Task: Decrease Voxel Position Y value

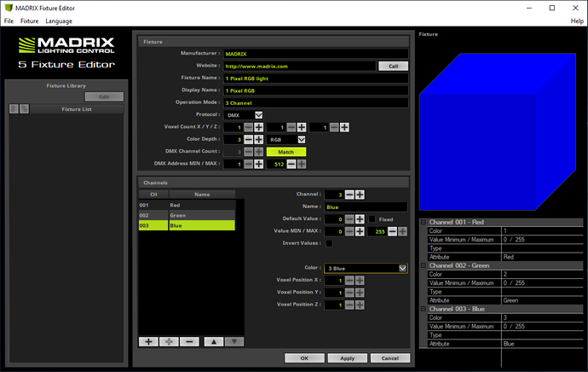Action: pyautogui.click(x=349, y=293)
